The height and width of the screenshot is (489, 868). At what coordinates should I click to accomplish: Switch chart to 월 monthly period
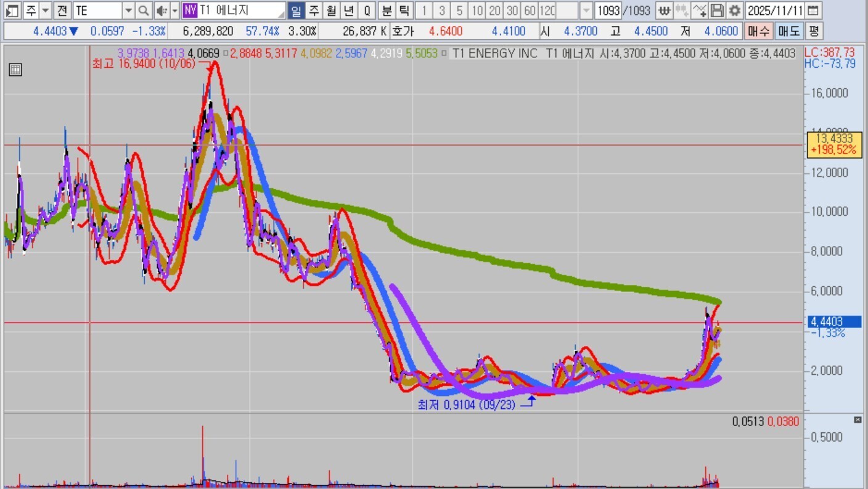click(332, 10)
